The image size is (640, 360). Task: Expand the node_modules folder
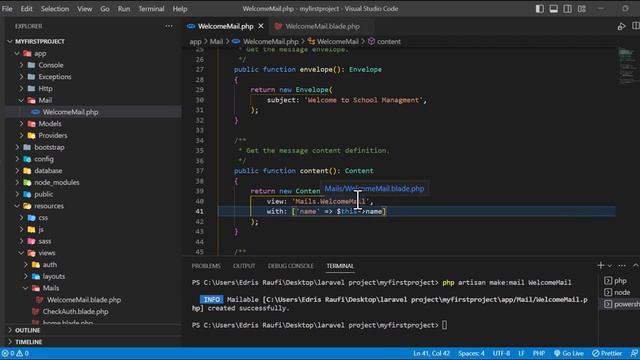click(17, 182)
